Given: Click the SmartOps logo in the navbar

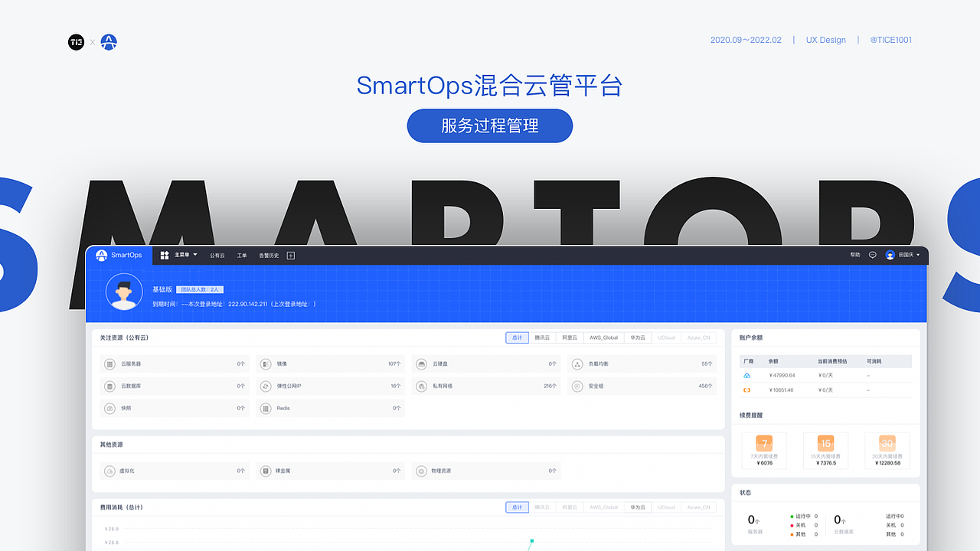Looking at the screenshot, I should 119,255.
